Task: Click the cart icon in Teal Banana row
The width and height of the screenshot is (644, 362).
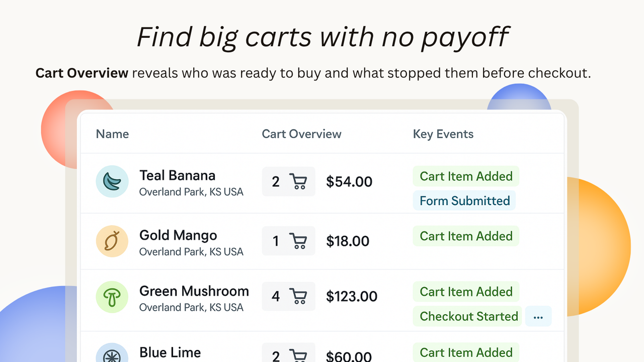Action: [298, 182]
